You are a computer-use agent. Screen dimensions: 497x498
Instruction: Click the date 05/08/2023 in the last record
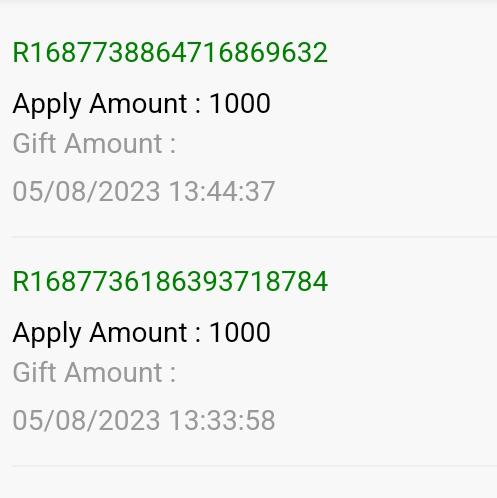pyautogui.click(x=86, y=420)
